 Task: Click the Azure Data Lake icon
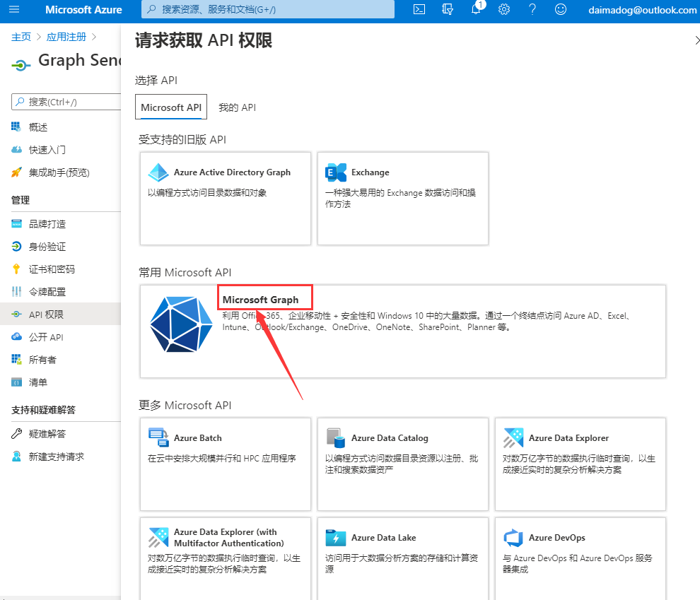tap(336, 538)
